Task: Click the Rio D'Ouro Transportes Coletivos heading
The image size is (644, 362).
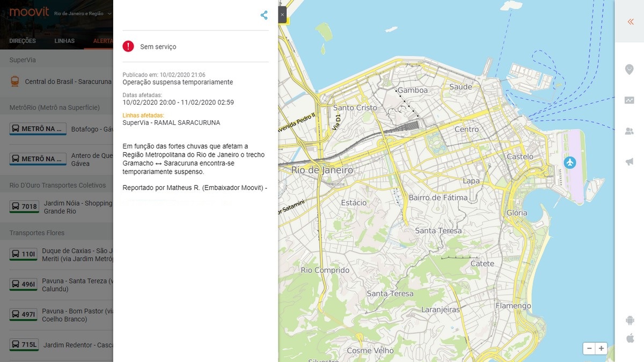Action: (58, 185)
